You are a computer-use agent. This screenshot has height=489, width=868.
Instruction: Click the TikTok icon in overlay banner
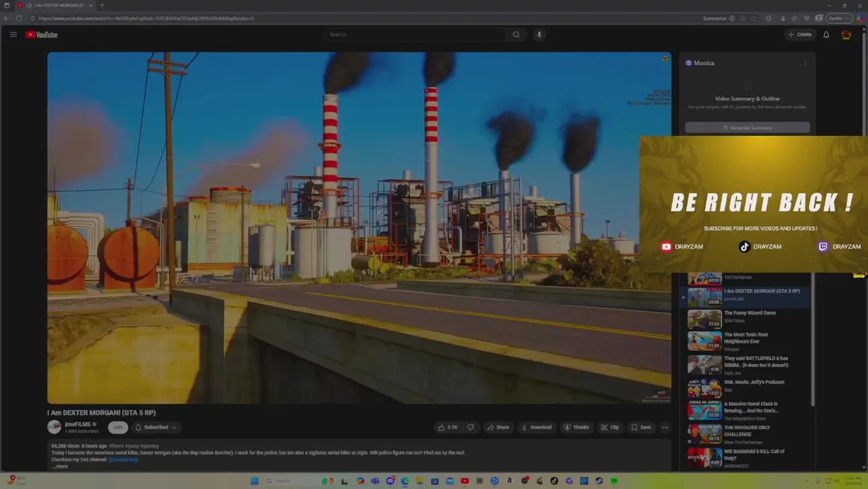pos(744,247)
